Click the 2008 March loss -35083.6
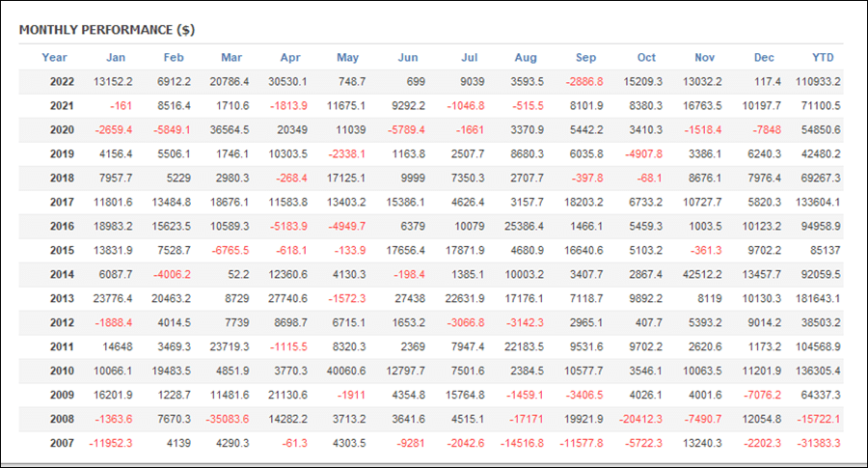Viewport: 868px width, 468px height. [x=228, y=419]
